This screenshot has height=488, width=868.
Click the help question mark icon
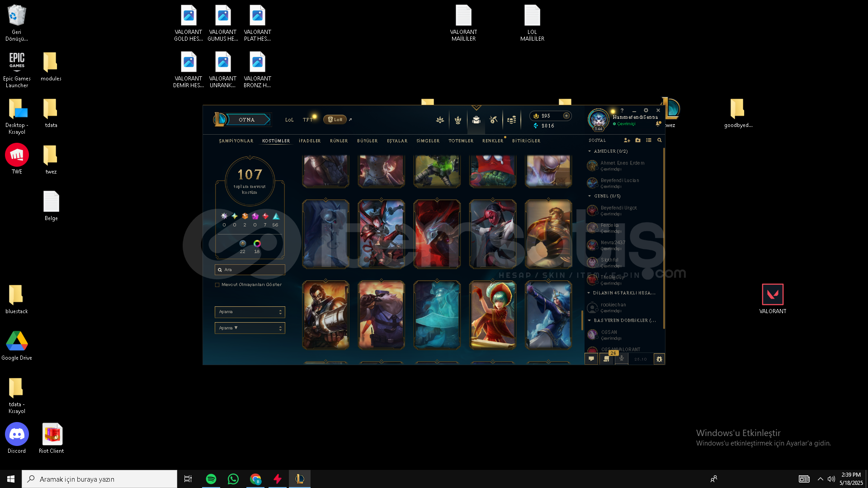pos(622,110)
